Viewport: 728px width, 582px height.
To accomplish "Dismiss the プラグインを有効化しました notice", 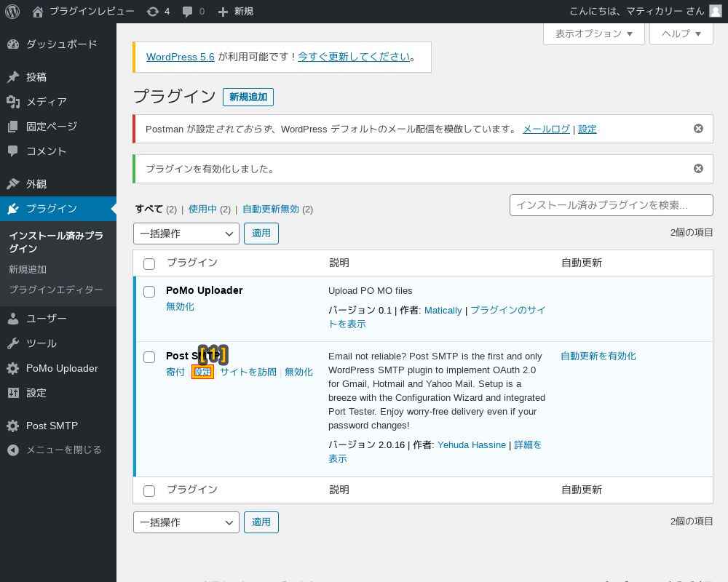I will 698,169.
